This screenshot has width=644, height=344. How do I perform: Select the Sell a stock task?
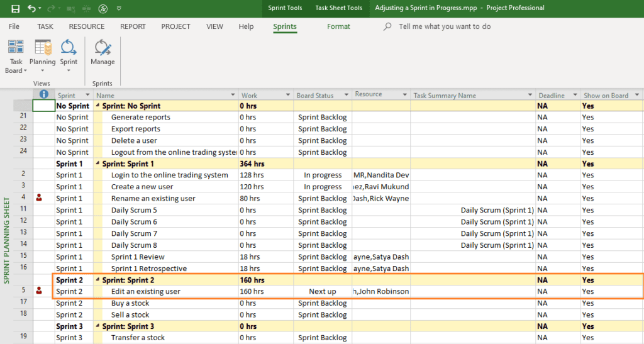[x=130, y=315]
